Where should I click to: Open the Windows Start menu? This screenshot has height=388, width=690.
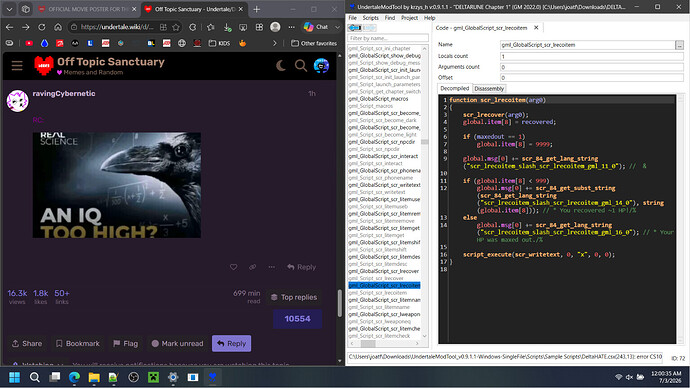(15, 377)
